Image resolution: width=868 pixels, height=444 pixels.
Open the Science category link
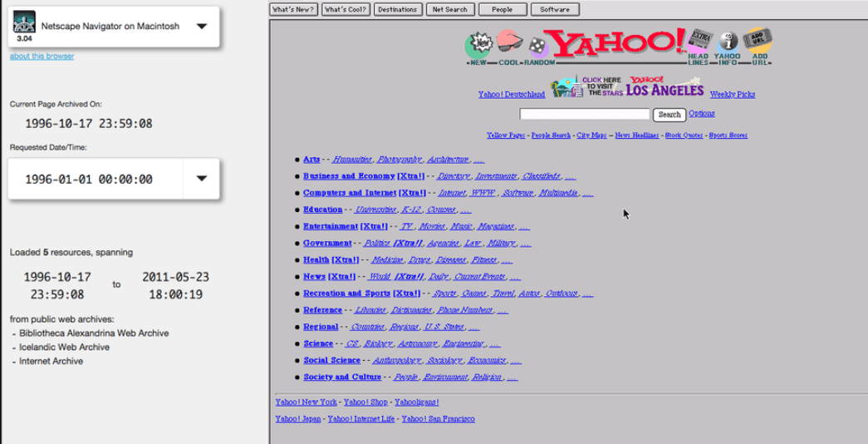(318, 343)
